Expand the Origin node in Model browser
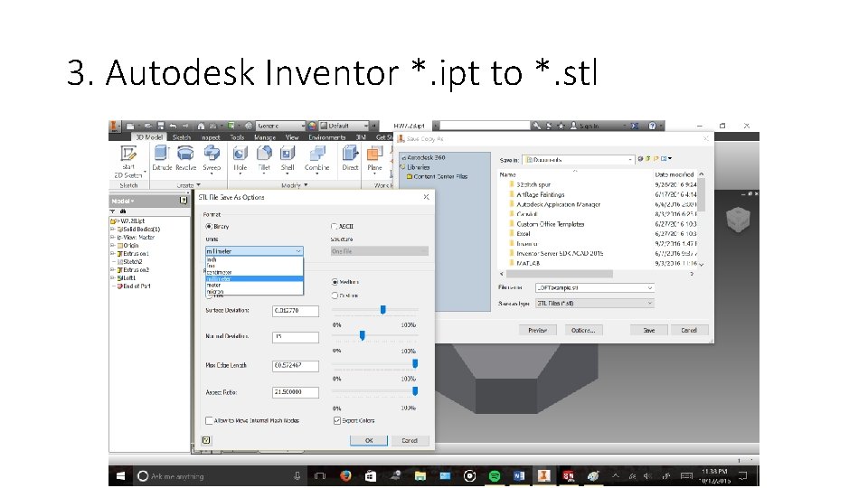This screenshot has width=868, height=488. (x=113, y=245)
